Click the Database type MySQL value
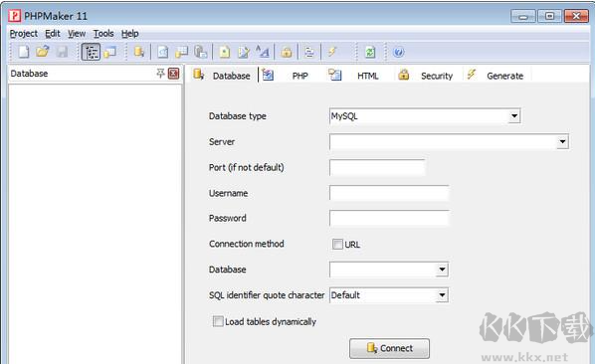595x364 pixels. [344, 116]
